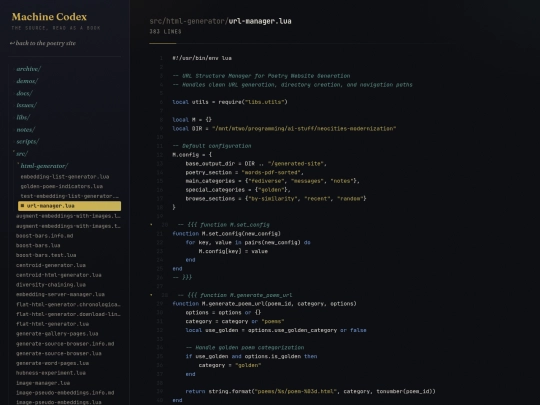Click the poetry_section config line
The image size is (540, 405).
point(245,172)
